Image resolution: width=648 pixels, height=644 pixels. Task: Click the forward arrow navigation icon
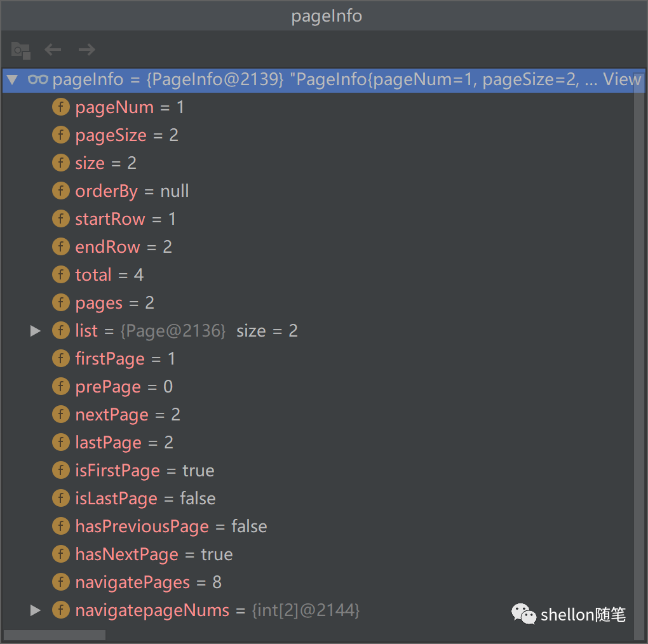click(x=86, y=50)
